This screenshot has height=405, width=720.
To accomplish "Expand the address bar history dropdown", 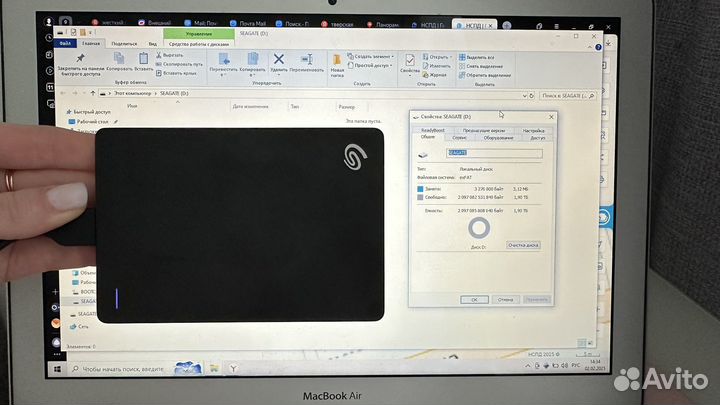I will [524, 96].
